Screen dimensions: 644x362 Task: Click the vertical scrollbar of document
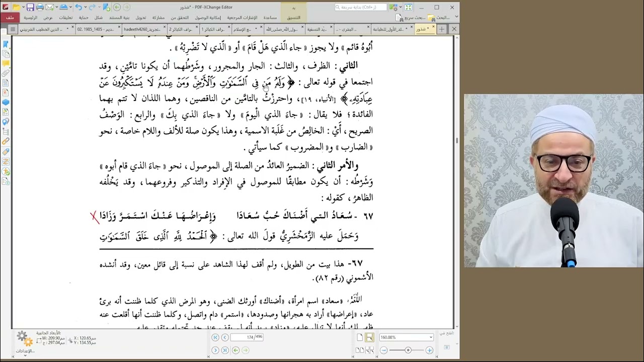(456, 181)
